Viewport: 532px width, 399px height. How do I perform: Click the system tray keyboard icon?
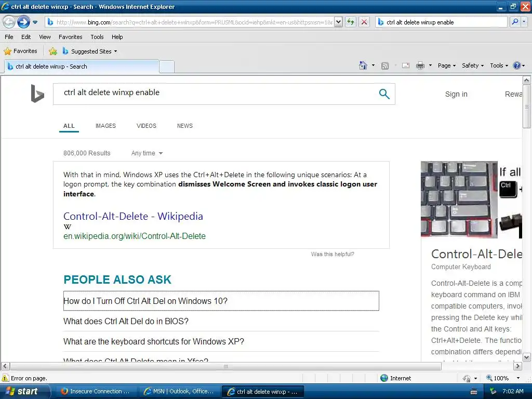click(474, 392)
